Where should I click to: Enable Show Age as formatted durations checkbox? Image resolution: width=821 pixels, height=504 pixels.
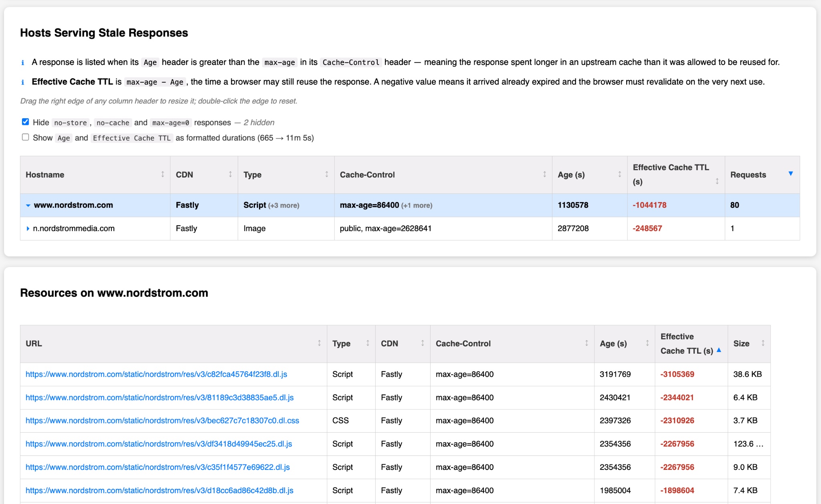point(25,137)
